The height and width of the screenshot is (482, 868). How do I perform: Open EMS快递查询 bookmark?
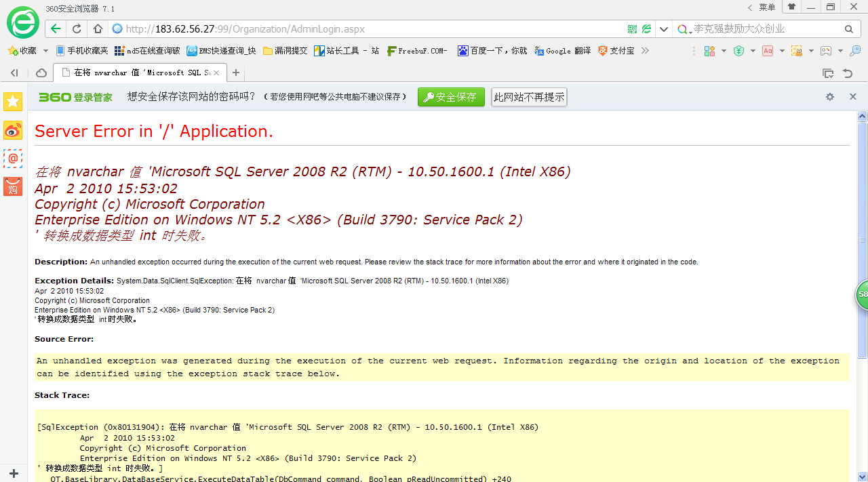click(x=222, y=51)
